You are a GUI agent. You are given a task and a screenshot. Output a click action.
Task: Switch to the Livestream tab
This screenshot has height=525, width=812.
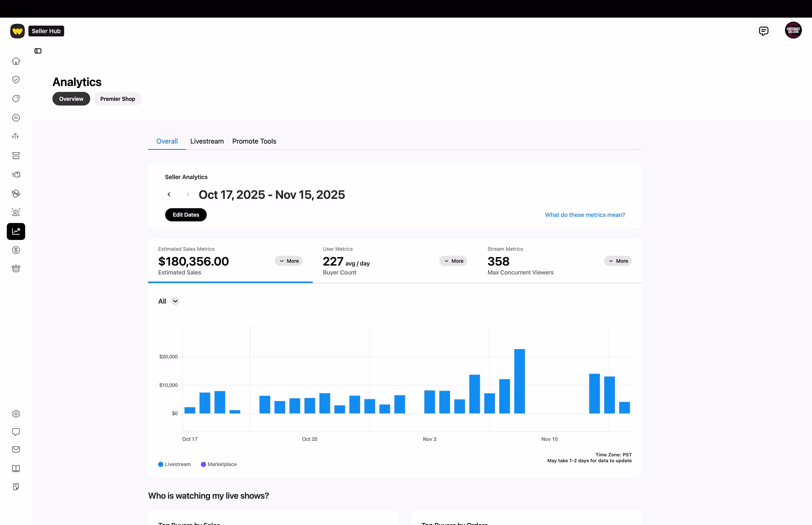207,141
